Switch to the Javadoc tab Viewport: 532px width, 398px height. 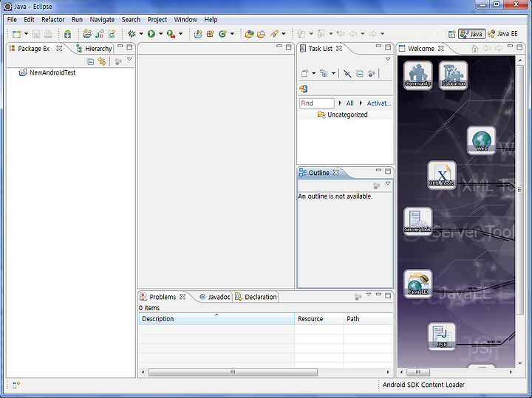[215, 297]
